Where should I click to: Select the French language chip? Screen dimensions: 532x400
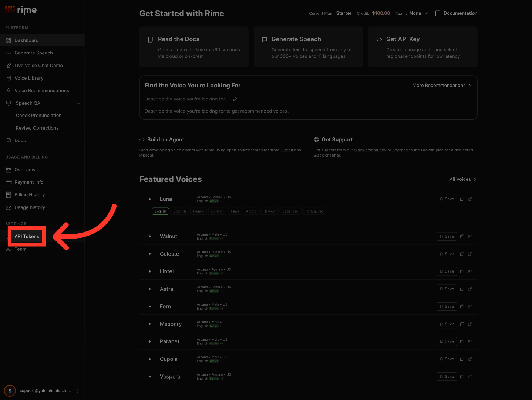point(199,211)
